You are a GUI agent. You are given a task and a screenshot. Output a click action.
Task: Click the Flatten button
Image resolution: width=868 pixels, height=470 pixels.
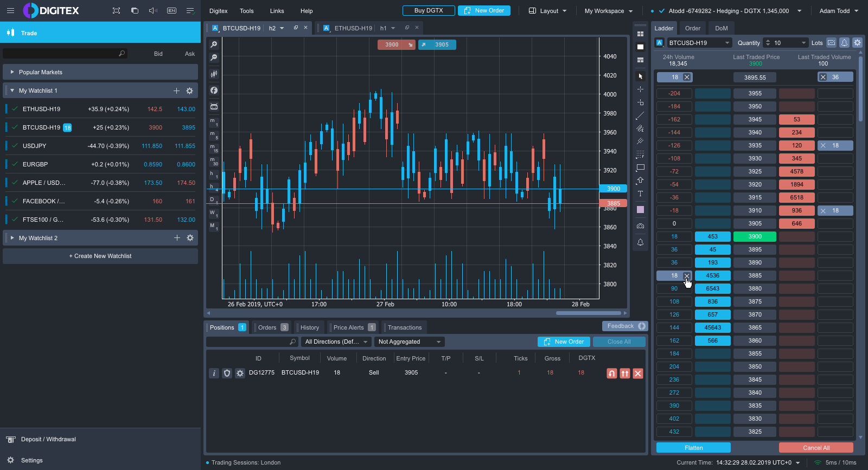pyautogui.click(x=693, y=448)
